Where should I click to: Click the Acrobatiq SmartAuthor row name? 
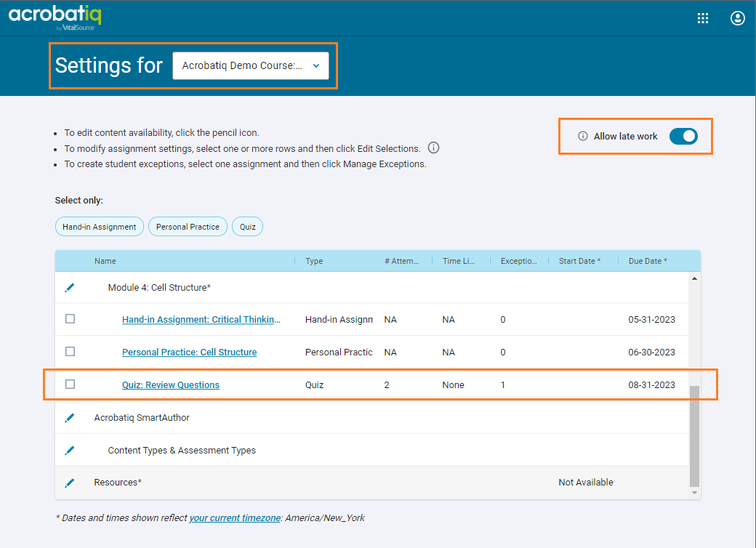coord(142,418)
